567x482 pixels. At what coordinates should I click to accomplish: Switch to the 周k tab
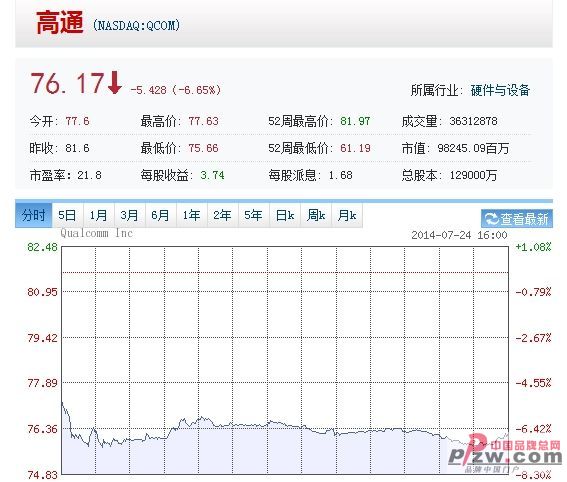pos(316,216)
